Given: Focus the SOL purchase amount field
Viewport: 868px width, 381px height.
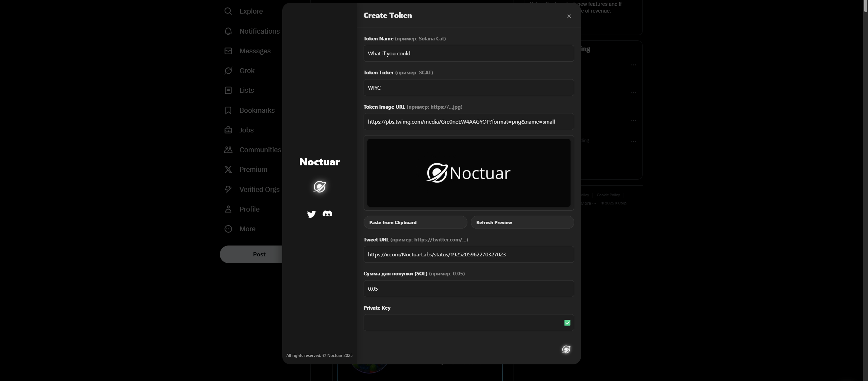Looking at the screenshot, I should coord(469,289).
